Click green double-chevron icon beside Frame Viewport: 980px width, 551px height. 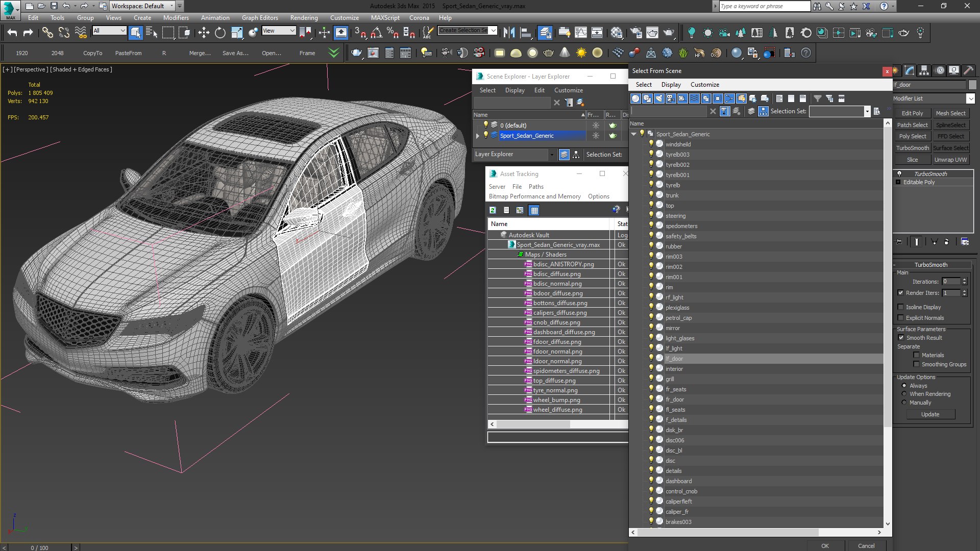coord(334,53)
